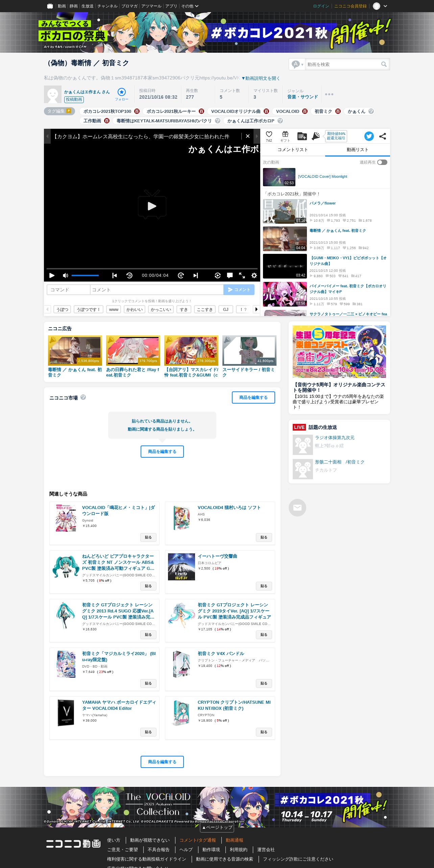Rewind 10 seconds in the player
The height and width of the screenshot is (868, 434).
click(129, 275)
